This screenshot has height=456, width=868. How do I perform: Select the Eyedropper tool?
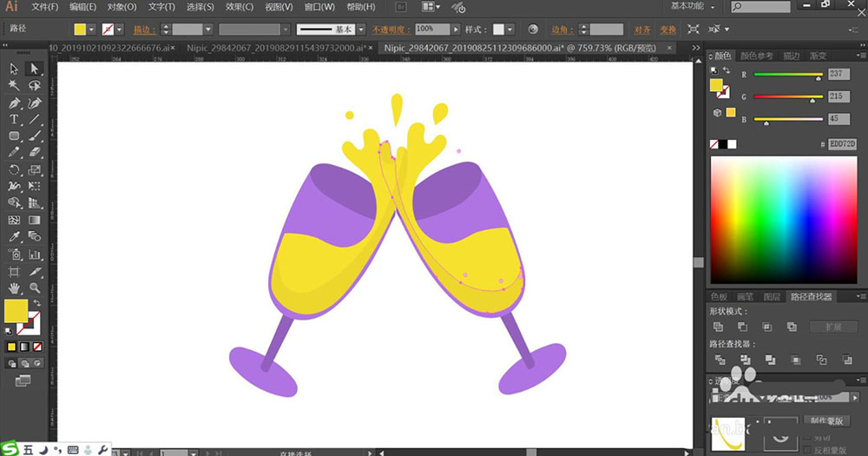coord(15,237)
